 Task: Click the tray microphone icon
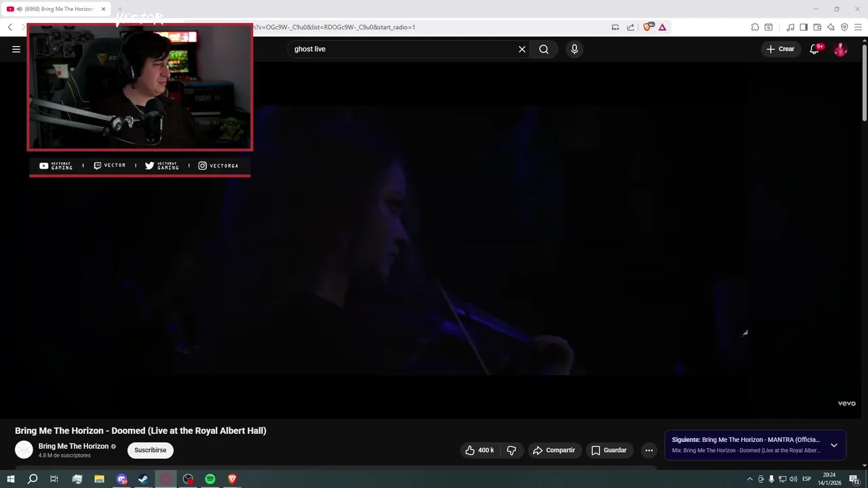771,479
